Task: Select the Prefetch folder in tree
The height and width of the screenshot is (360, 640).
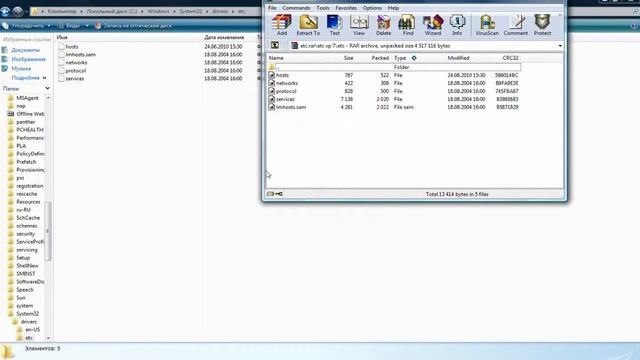Action: click(x=26, y=162)
